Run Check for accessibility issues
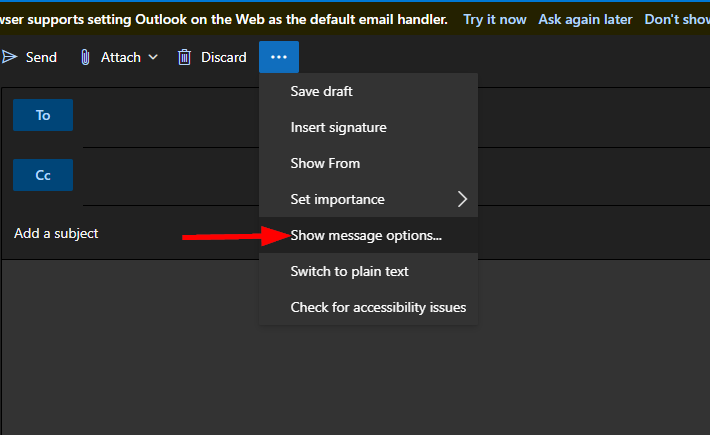This screenshot has height=435, width=710. 378,307
